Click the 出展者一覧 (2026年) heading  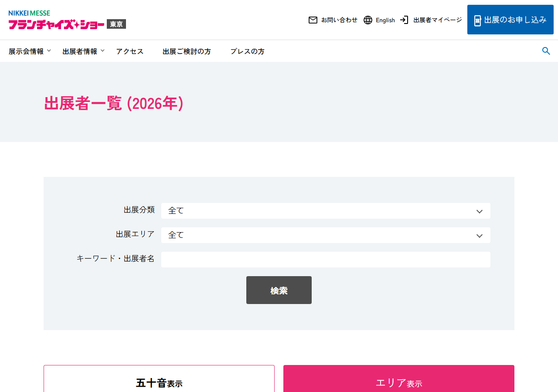pos(114,103)
